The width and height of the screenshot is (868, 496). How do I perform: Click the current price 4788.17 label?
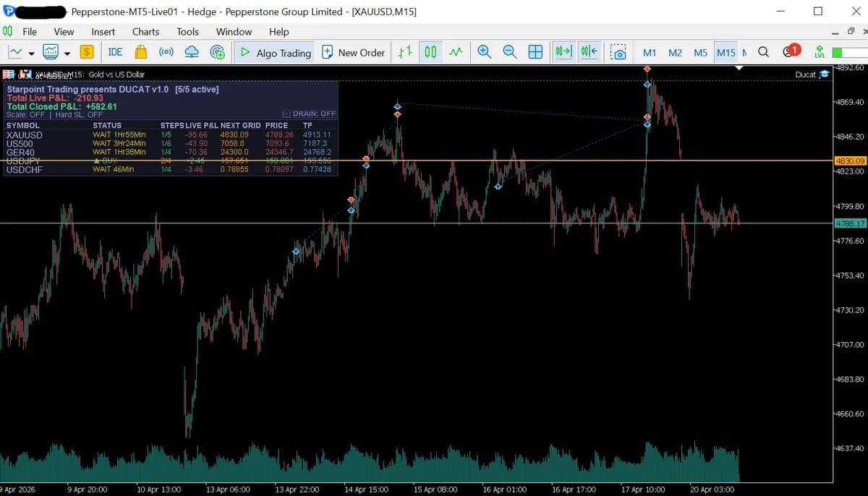coord(850,223)
